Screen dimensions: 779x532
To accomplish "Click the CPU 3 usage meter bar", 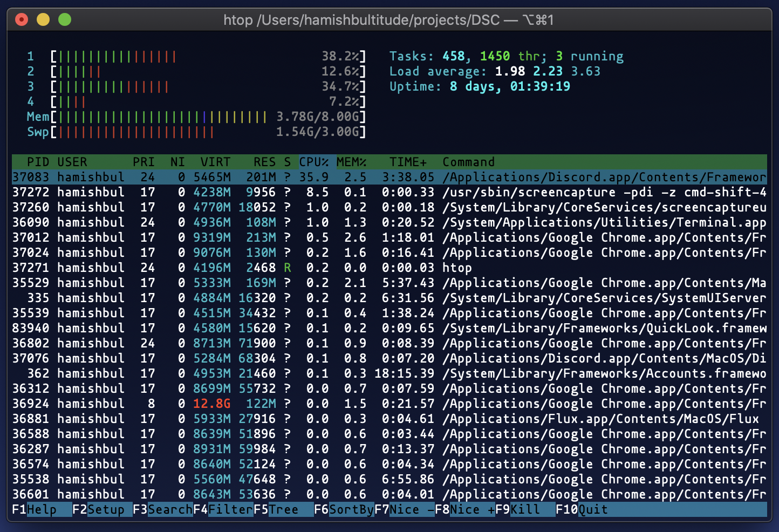I will [208, 86].
